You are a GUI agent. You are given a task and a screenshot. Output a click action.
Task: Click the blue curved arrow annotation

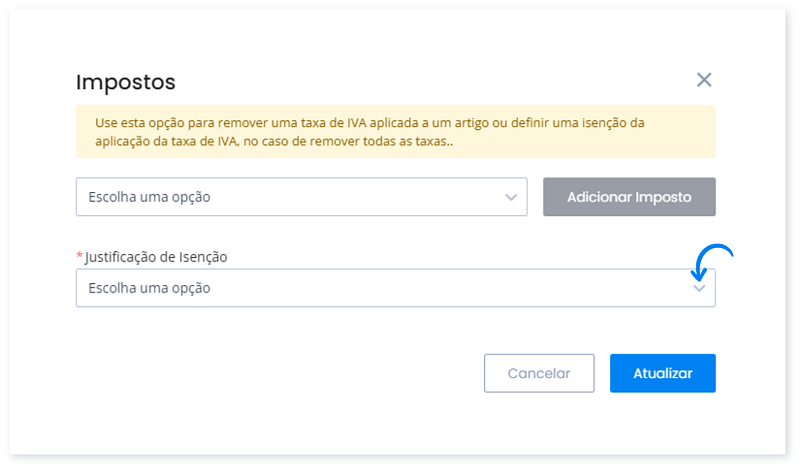pyautogui.click(x=711, y=262)
